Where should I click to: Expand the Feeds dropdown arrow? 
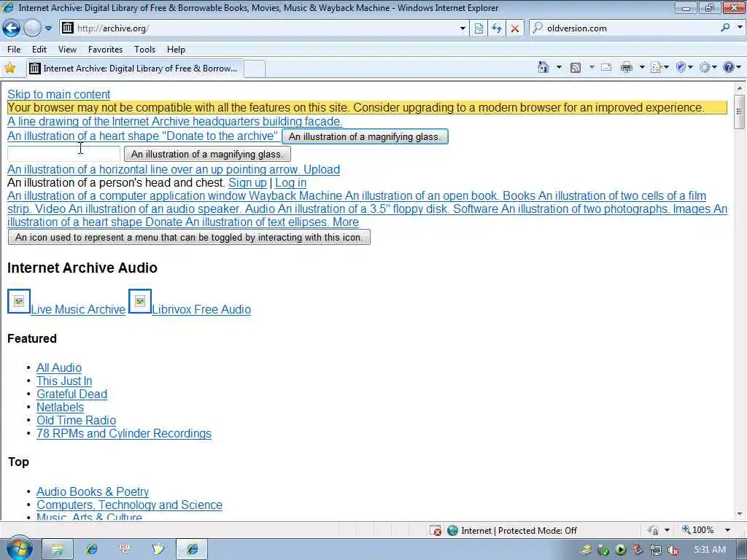[x=592, y=67]
